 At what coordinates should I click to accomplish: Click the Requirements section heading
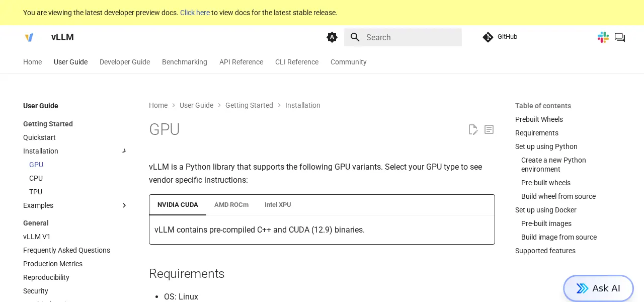187,274
